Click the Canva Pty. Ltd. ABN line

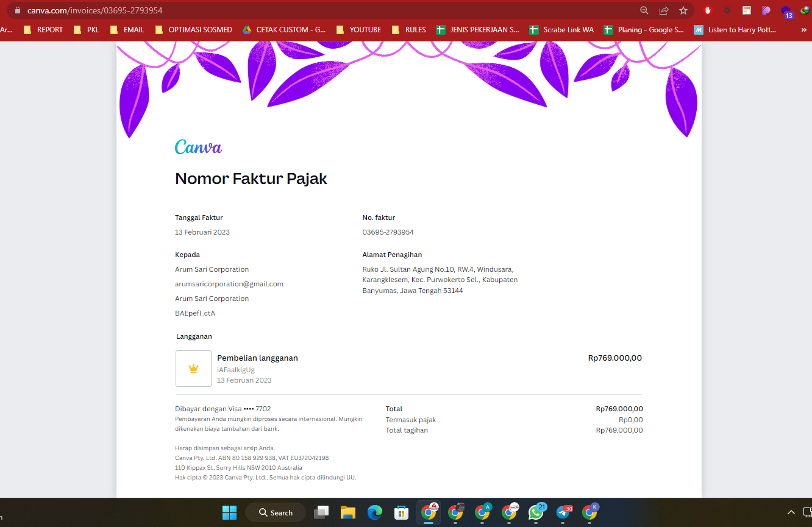click(252, 458)
